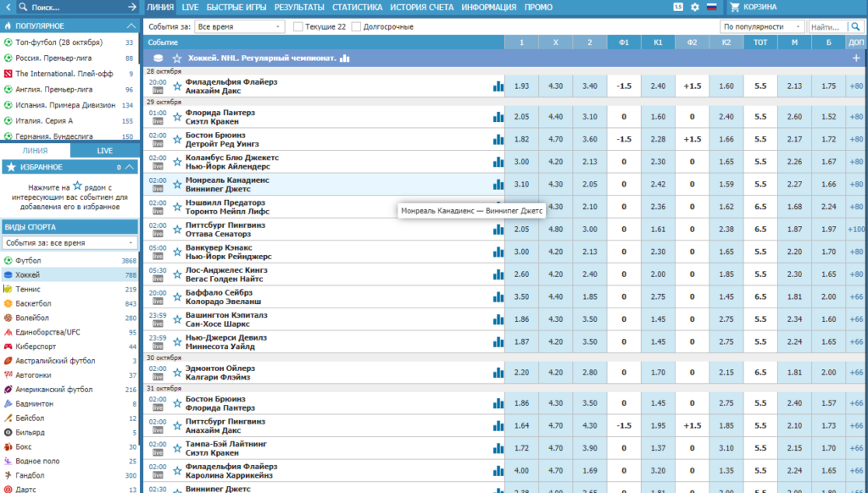Open statistics icon for Флорида Пантерз – Сиэтл Кракен

[x=498, y=117]
